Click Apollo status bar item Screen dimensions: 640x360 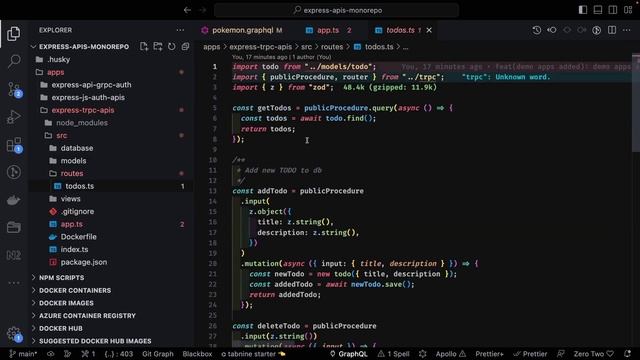[x=451, y=354]
